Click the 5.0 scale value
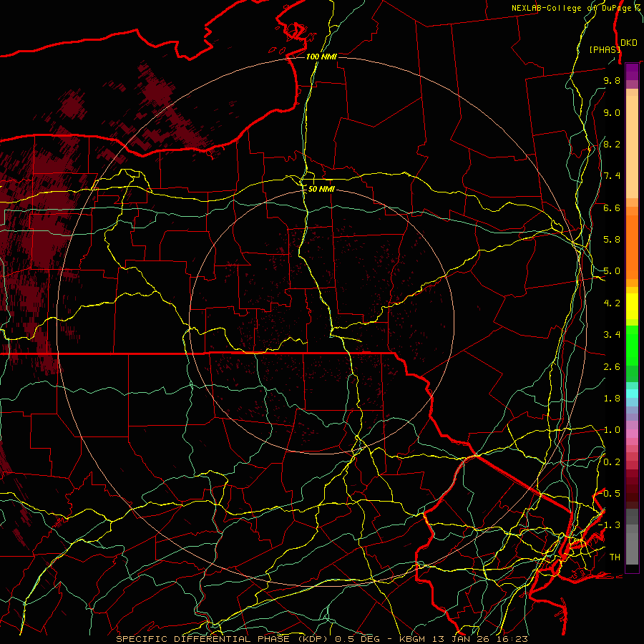The image size is (644, 644). pos(612,271)
